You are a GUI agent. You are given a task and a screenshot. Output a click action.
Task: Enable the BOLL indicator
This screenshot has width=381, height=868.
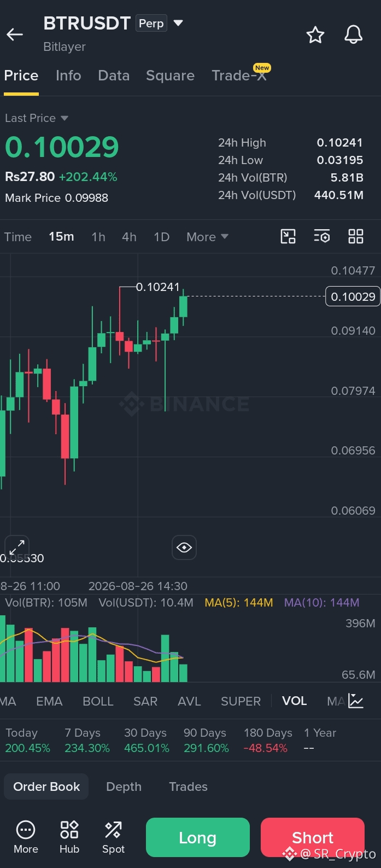point(98,701)
